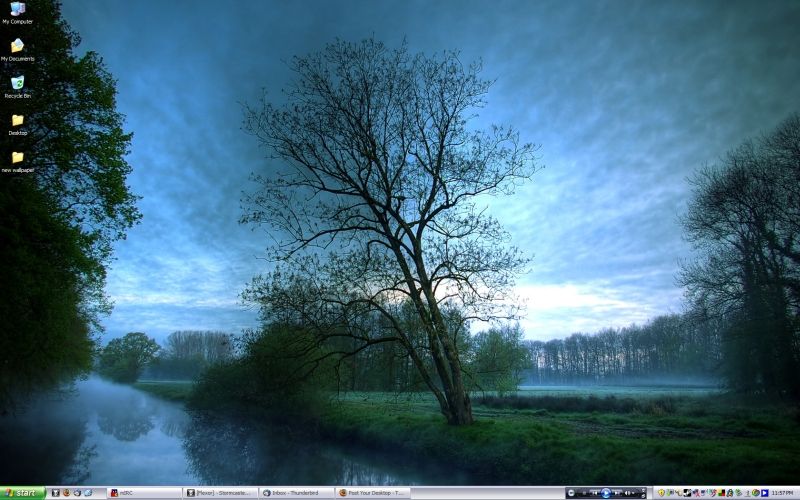This screenshot has height=500, width=800.
Task: Click the system clock showing 11:57 PM
Action: [782, 493]
